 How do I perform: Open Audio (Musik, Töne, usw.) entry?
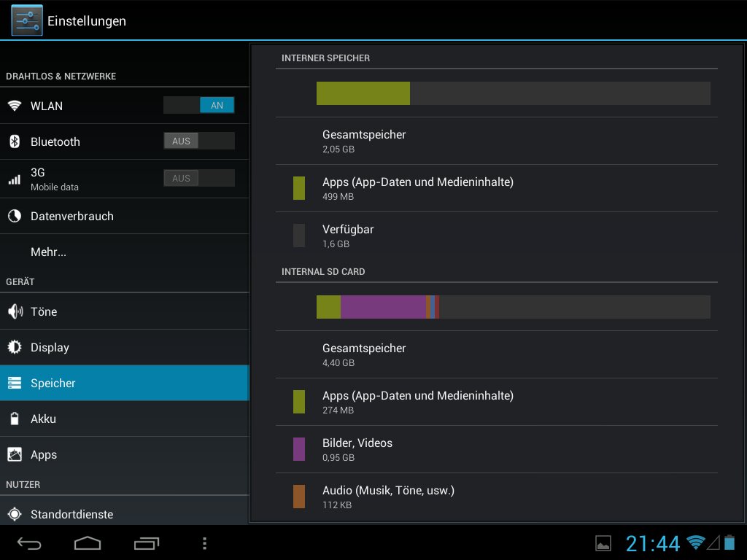point(496,497)
